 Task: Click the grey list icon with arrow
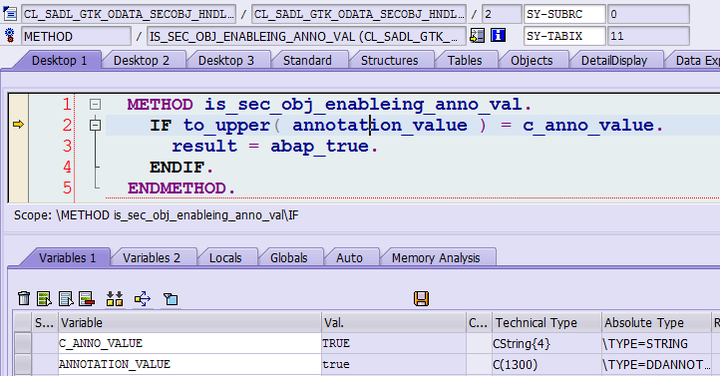click(x=66, y=298)
